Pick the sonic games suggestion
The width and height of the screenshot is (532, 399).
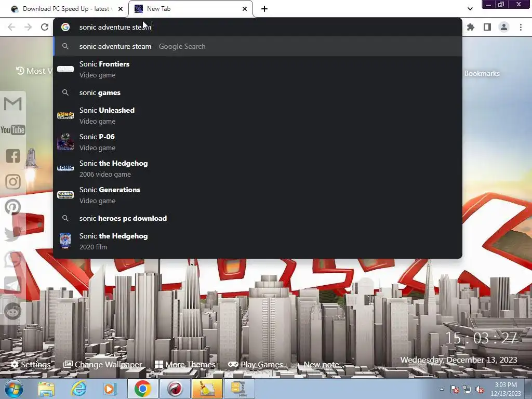pos(258,92)
